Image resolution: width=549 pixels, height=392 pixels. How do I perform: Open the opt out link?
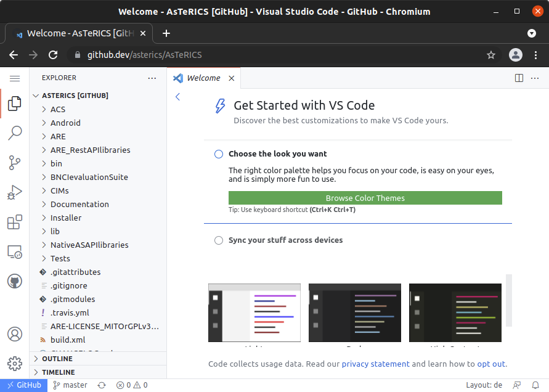point(491,364)
